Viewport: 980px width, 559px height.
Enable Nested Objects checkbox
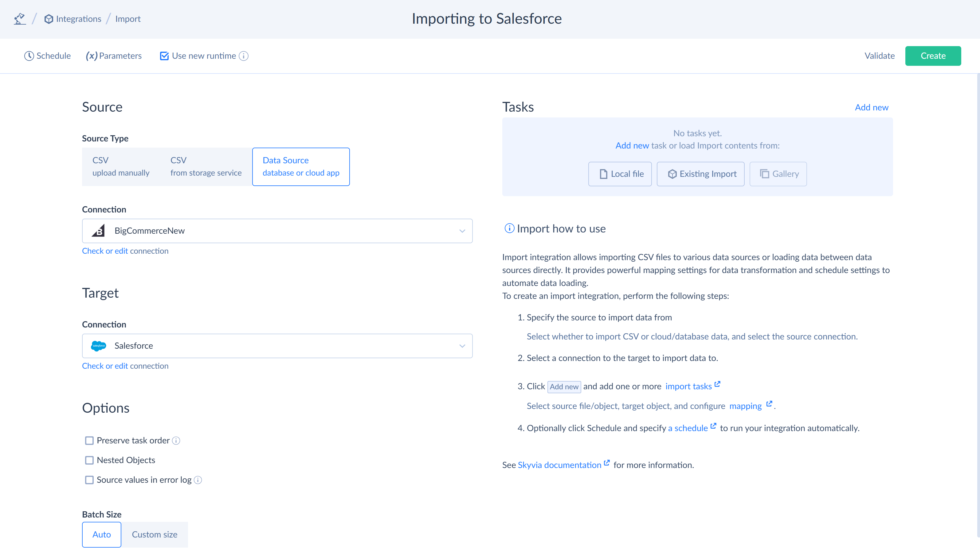click(x=89, y=460)
